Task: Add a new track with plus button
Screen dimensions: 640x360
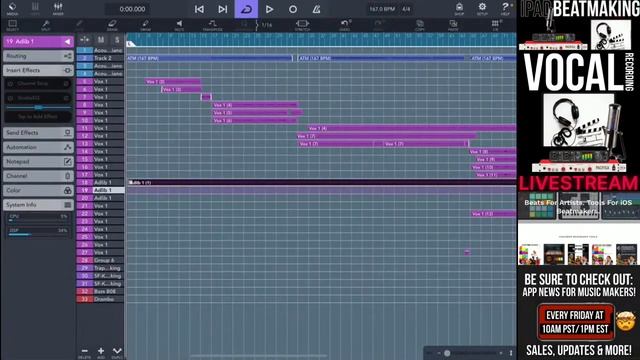Action: coord(101,352)
